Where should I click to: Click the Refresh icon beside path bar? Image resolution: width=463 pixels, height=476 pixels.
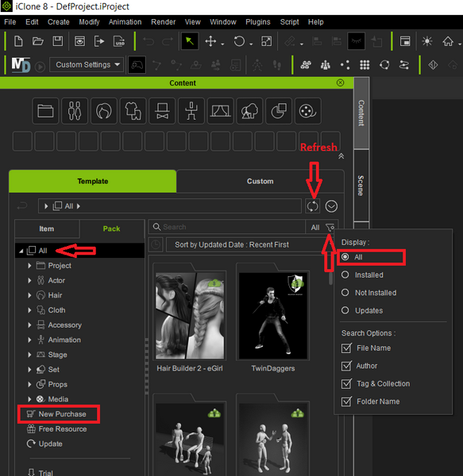tap(312, 206)
